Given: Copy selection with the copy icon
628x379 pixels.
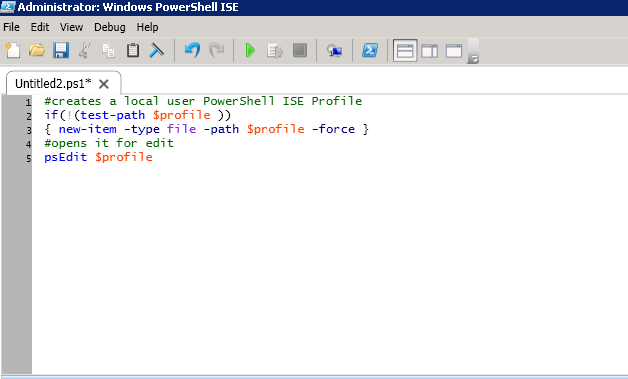Looking at the screenshot, I should click(108, 50).
